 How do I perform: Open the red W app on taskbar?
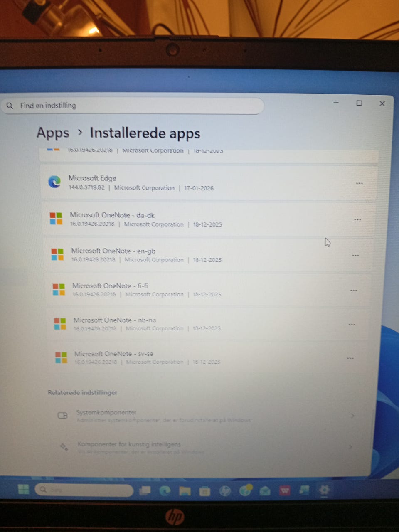click(x=285, y=491)
